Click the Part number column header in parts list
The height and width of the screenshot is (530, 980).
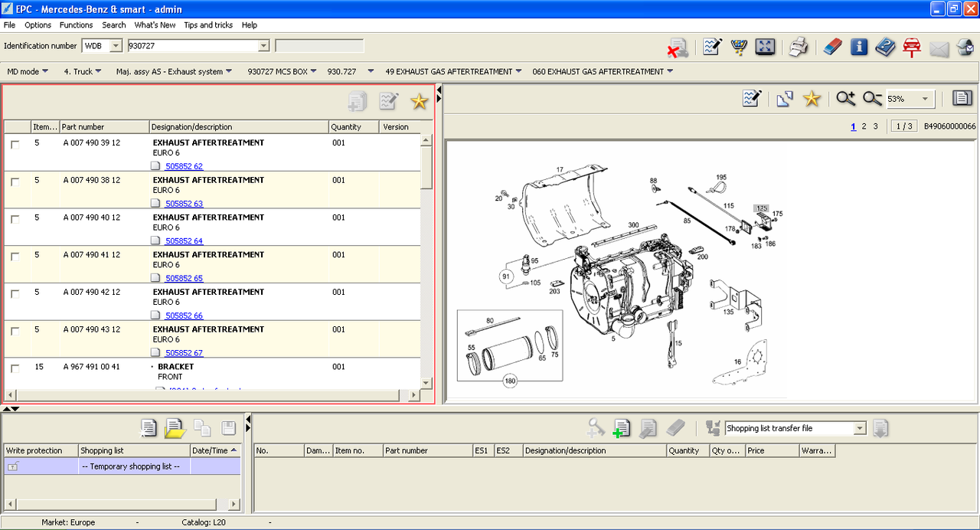(x=104, y=127)
